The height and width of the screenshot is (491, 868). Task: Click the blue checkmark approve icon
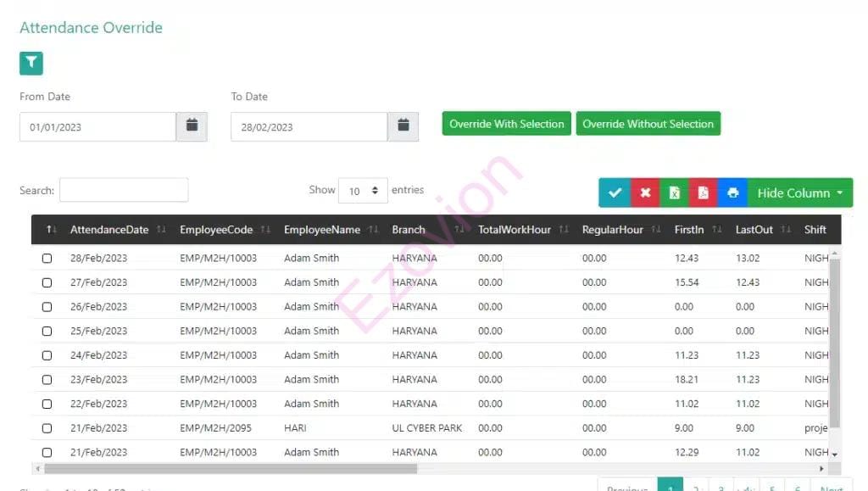(x=615, y=192)
